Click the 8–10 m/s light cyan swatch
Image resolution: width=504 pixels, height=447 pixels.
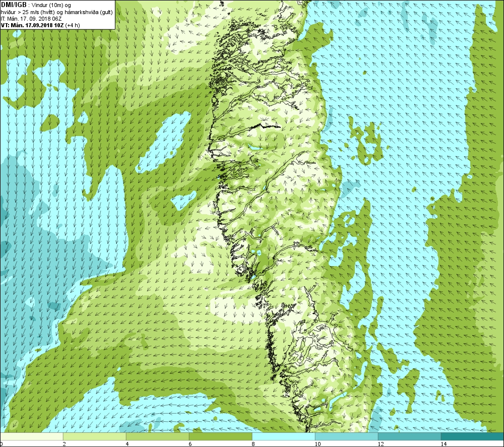tap(283, 436)
